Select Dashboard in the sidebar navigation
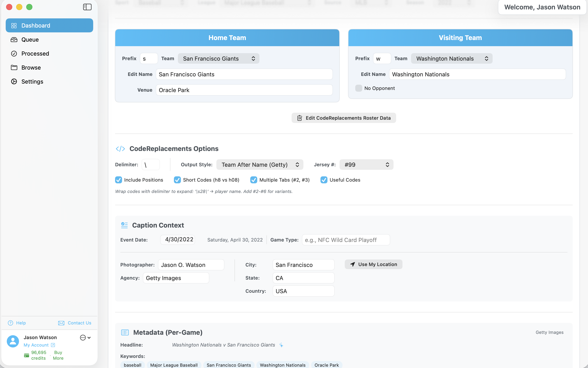 (x=35, y=25)
